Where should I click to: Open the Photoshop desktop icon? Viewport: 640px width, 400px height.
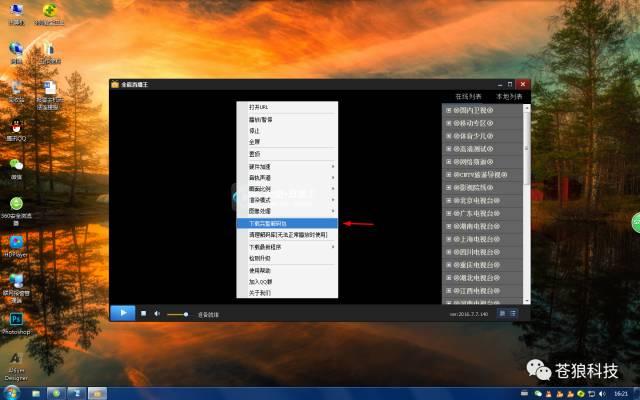click(x=16, y=324)
